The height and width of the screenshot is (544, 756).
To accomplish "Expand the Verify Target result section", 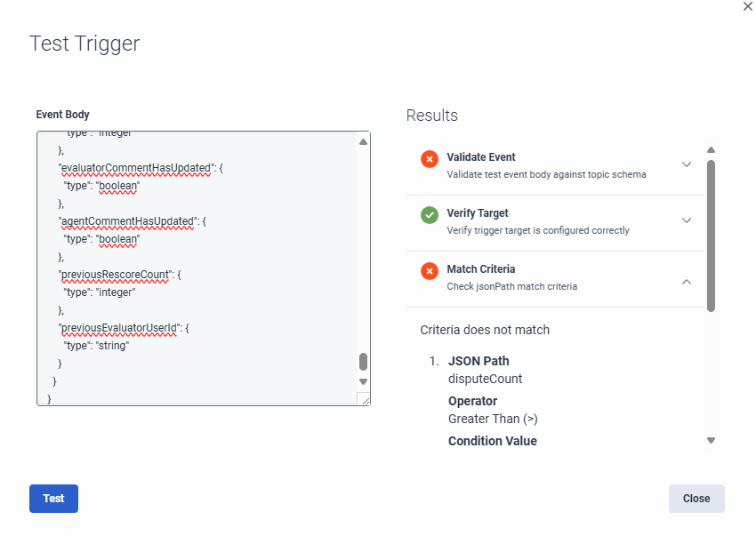I will tap(687, 220).
